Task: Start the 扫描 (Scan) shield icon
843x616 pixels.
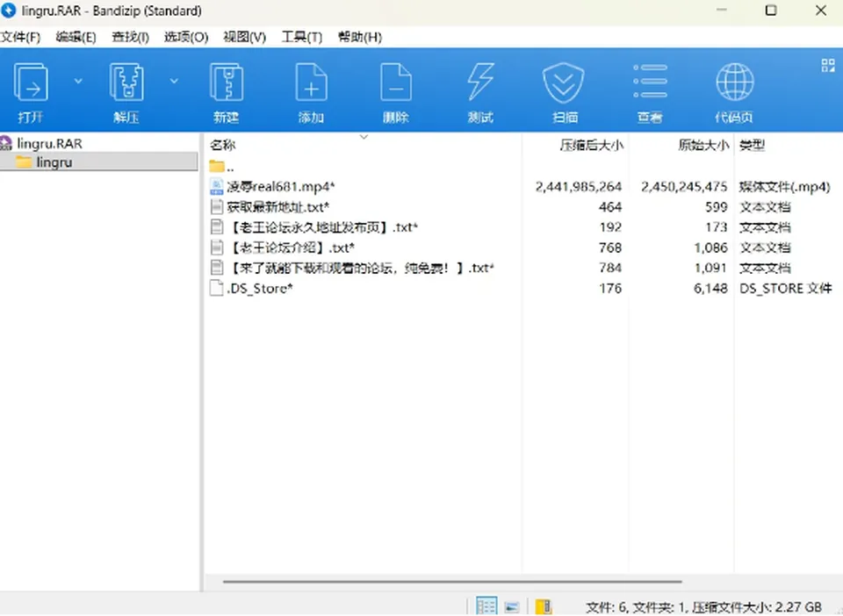Action: 564,82
